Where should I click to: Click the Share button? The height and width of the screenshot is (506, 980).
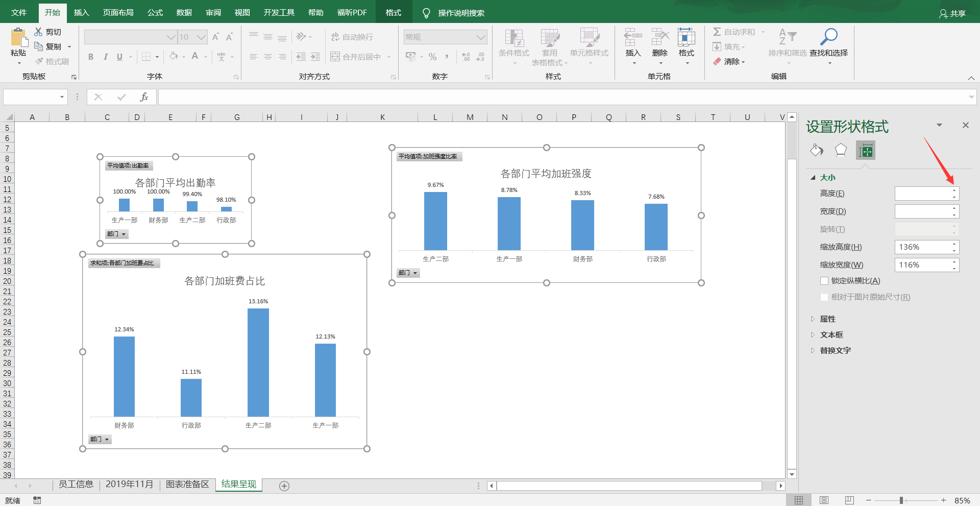pyautogui.click(x=952, y=13)
